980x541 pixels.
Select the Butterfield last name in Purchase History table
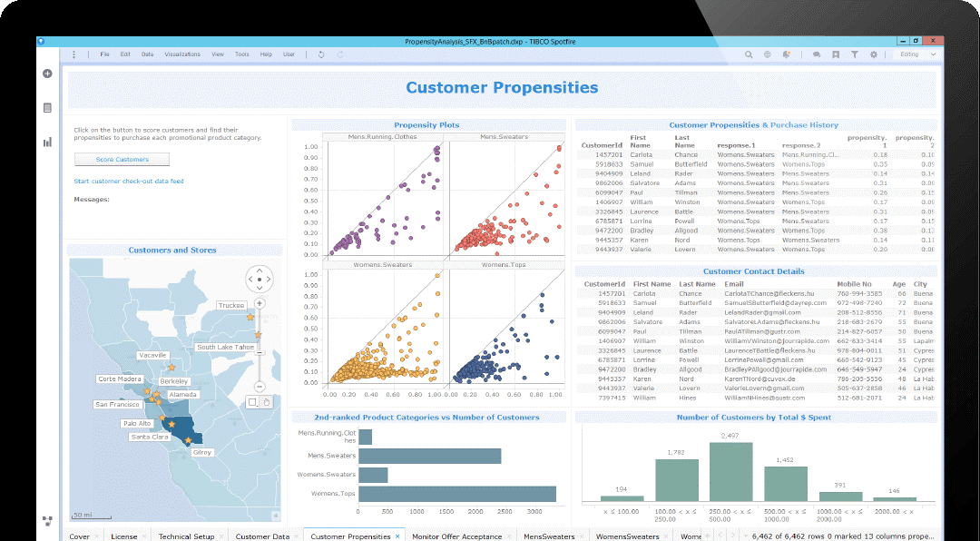(691, 164)
